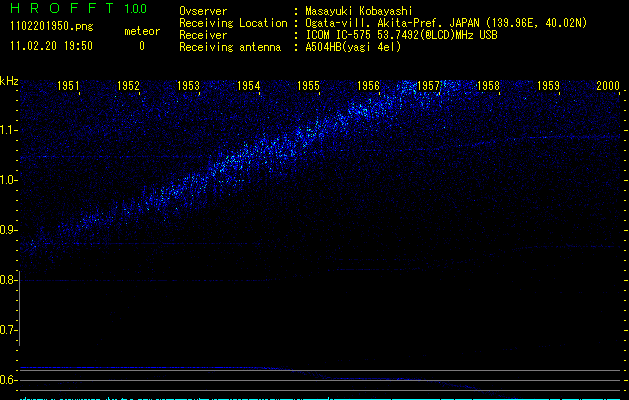The height and width of the screenshot is (400, 629).
Task: Click the 1959 time axis marker
Action: tap(548, 86)
